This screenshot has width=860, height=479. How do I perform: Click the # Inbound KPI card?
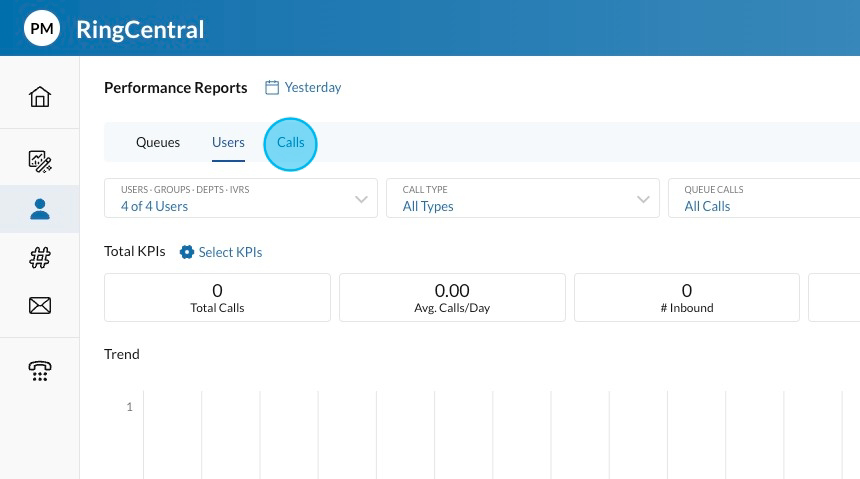click(687, 298)
